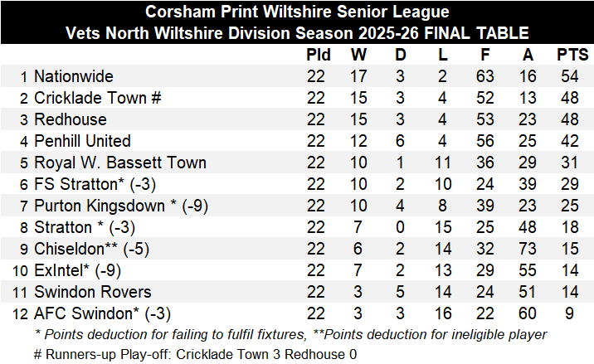
Task: Click the PTS column header
Action: tap(572, 55)
